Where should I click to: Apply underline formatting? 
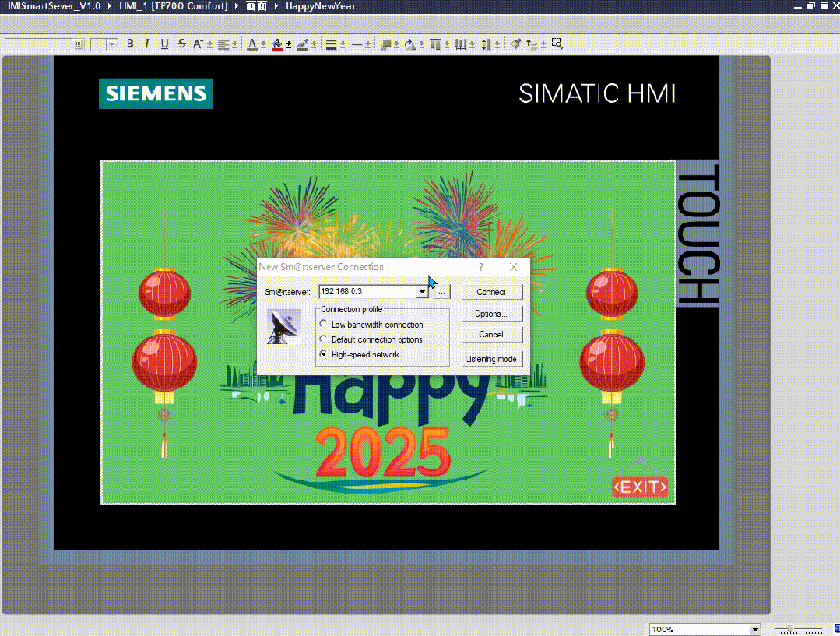coord(164,44)
